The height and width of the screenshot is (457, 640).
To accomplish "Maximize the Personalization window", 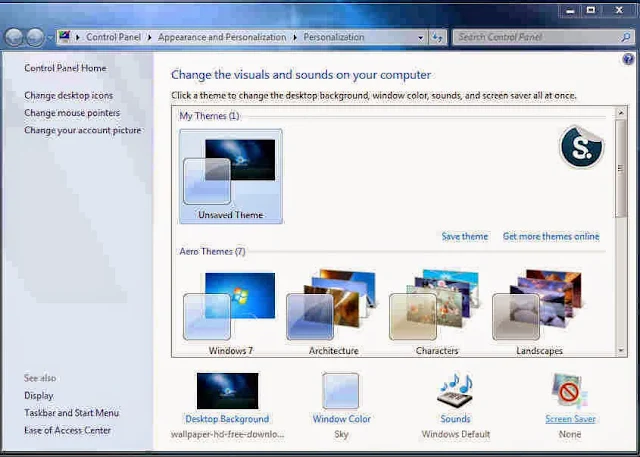I will [591, 11].
